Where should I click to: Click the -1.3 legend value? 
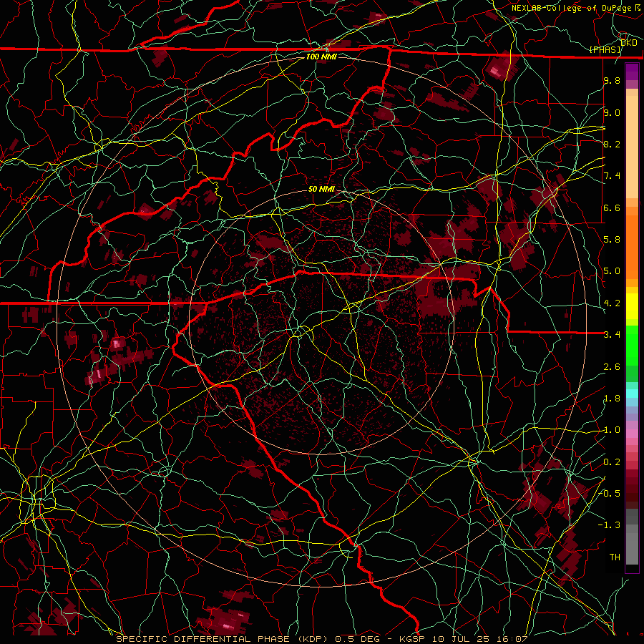pyautogui.click(x=609, y=526)
